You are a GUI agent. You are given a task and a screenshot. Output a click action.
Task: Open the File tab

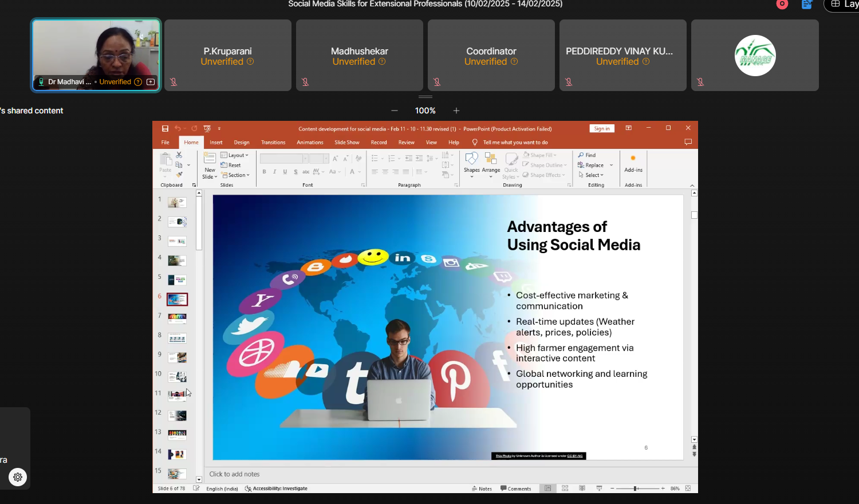tap(166, 142)
